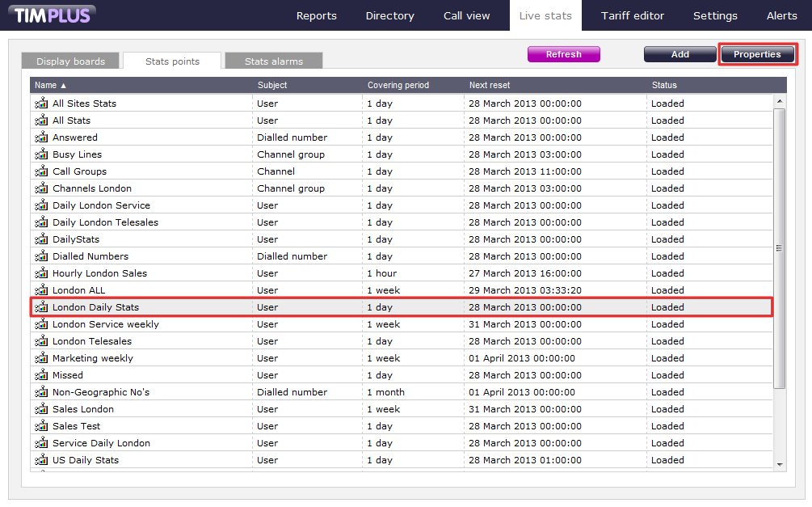
Task: Sort the list by Name column header
Action: coord(50,85)
